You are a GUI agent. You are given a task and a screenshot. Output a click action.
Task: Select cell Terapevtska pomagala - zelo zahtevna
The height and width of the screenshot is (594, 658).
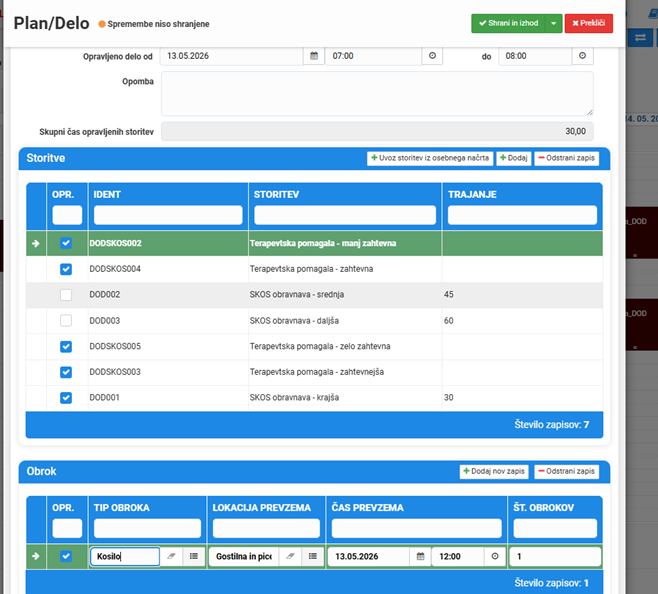345,346
